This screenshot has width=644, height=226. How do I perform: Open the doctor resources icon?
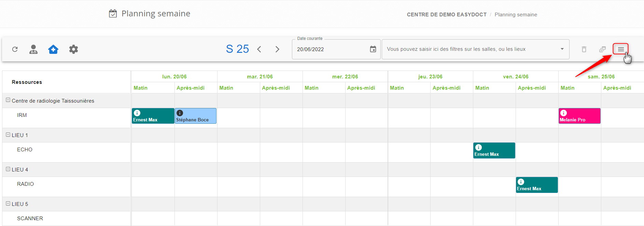(33, 49)
